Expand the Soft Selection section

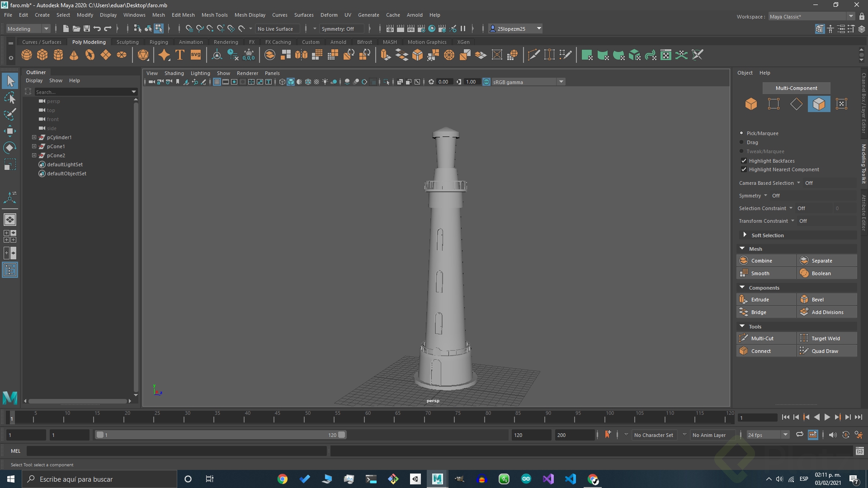click(x=745, y=235)
